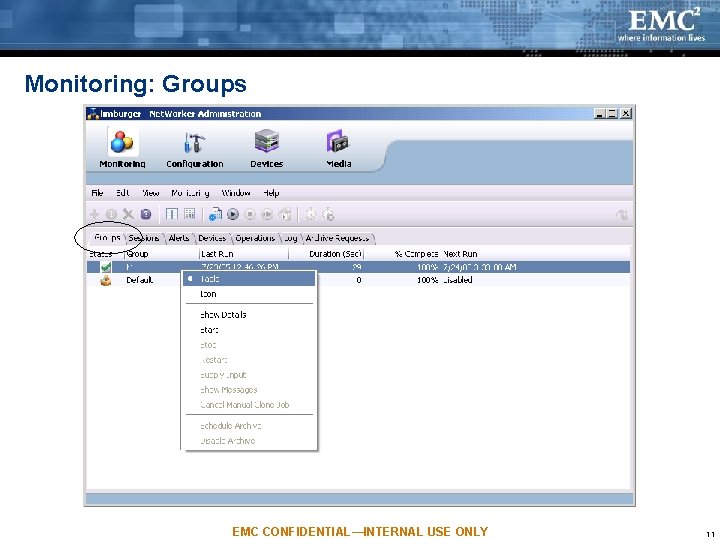This screenshot has width=720, height=540.
Task: Click the NetWorker title bar app icon
Action: click(x=93, y=113)
